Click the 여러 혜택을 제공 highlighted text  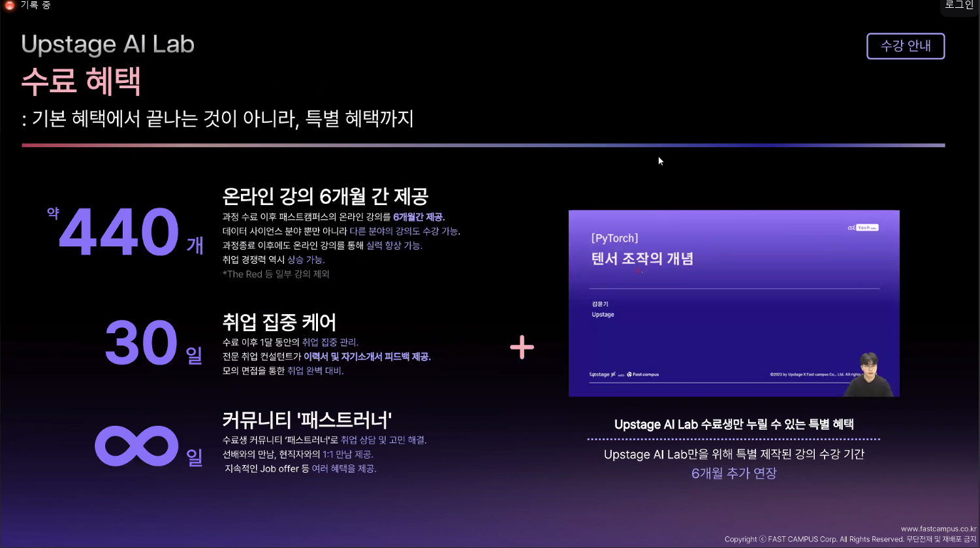pos(344,469)
